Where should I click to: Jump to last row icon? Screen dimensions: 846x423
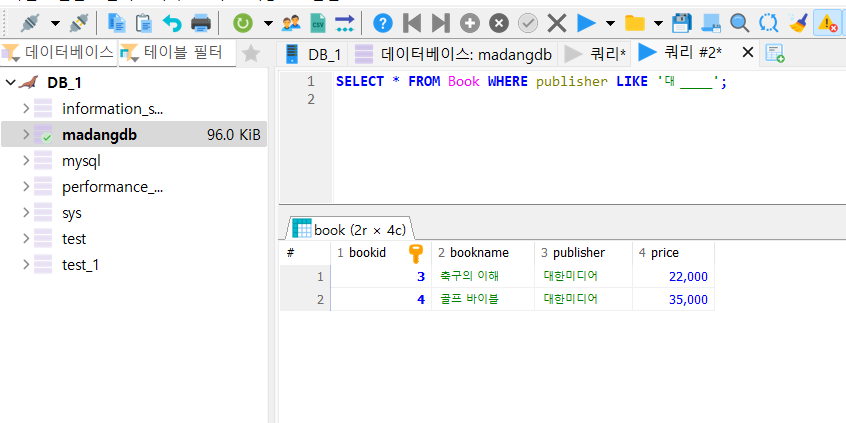click(440, 23)
